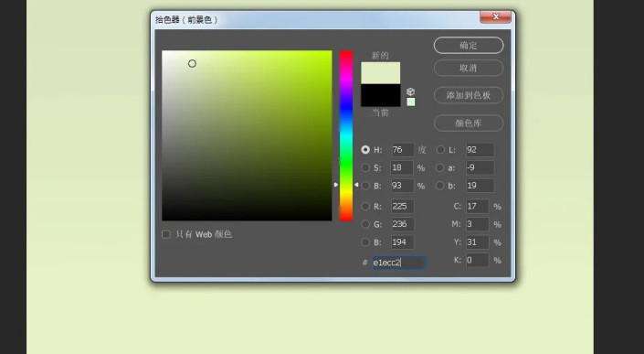Click the left hue slider arrow handle
Image resolution: width=644 pixels, height=354 pixels.
pos(336,185)
